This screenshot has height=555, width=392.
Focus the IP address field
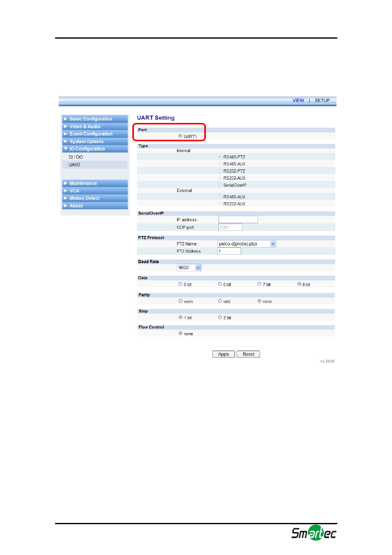click(238, 220)
